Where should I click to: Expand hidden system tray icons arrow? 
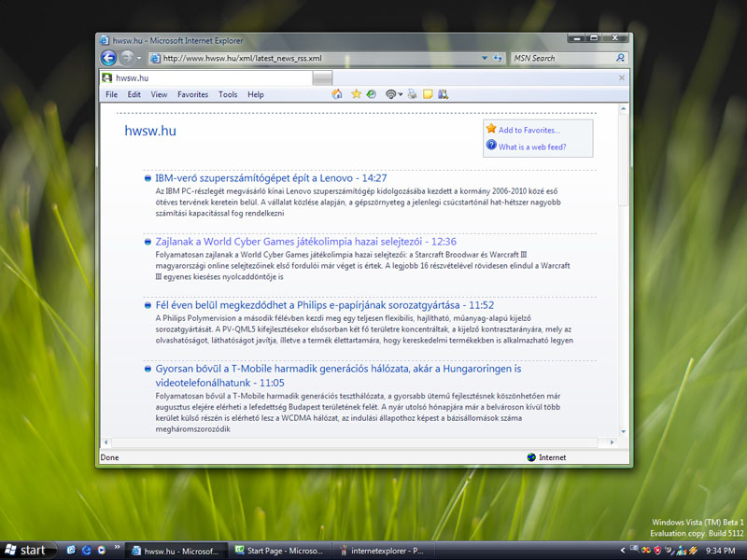point(623,551)
